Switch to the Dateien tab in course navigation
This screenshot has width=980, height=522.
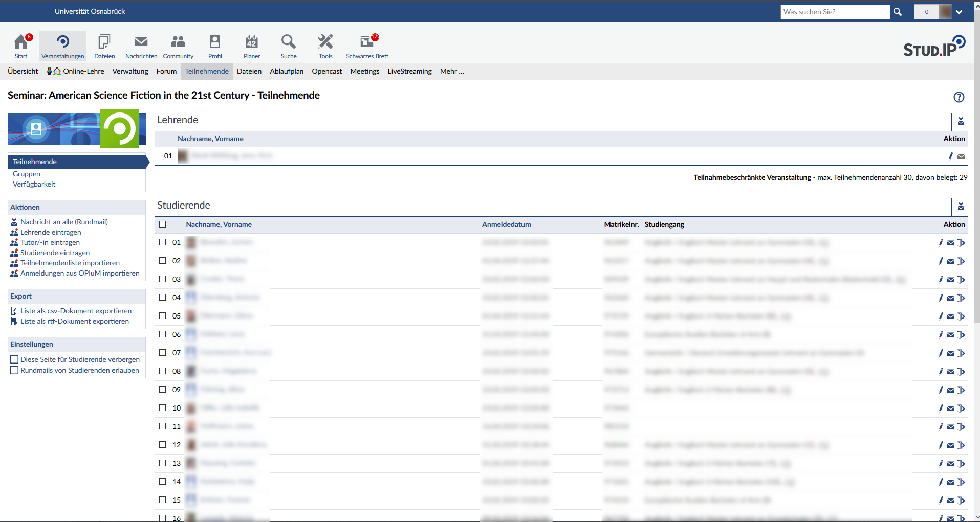point(249,72)
